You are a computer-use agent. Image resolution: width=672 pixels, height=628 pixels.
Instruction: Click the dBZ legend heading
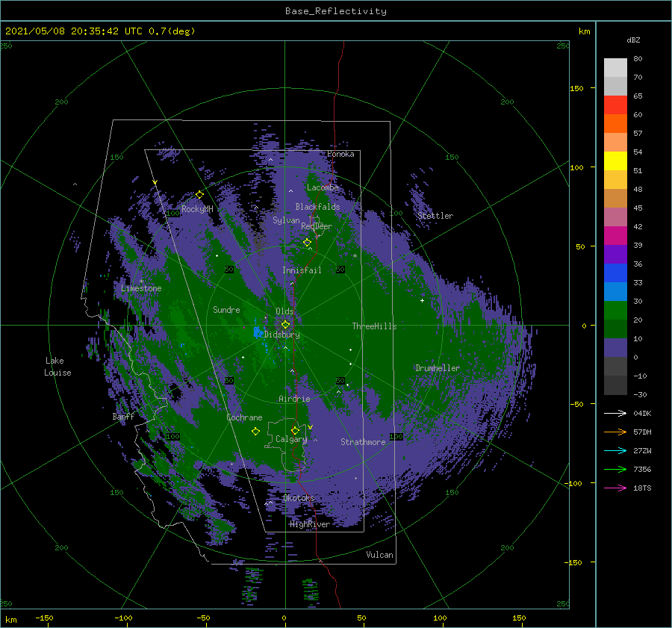(633, 40)
